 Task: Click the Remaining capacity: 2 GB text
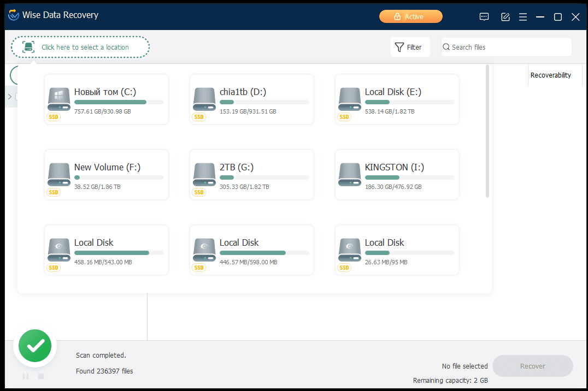[x=450, y=380]
